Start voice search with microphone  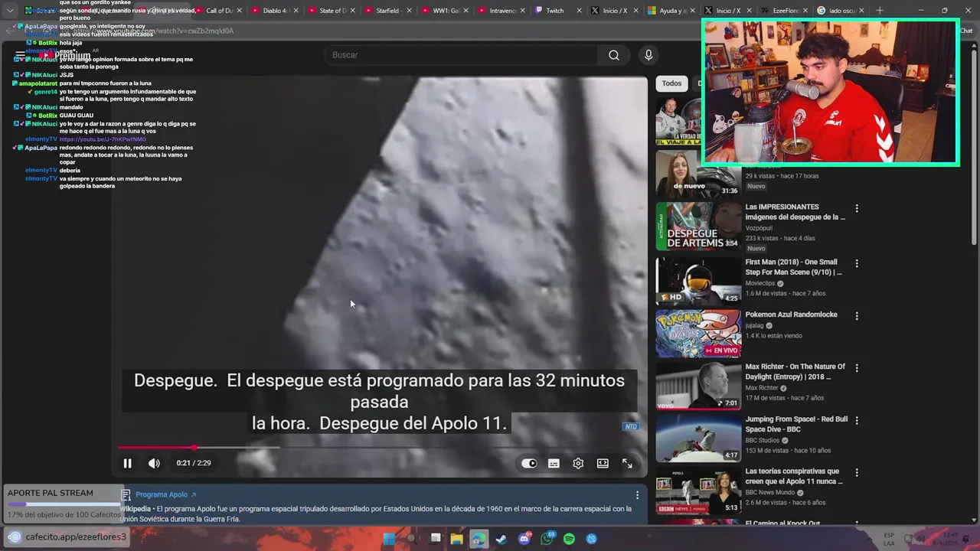(x=648, y=55)
